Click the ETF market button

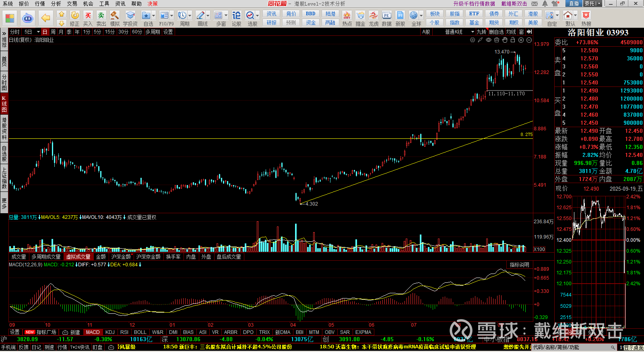coord(474,14)
